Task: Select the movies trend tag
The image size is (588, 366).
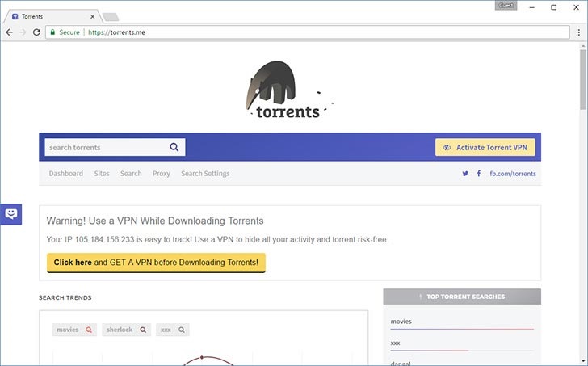Action: 74,330
